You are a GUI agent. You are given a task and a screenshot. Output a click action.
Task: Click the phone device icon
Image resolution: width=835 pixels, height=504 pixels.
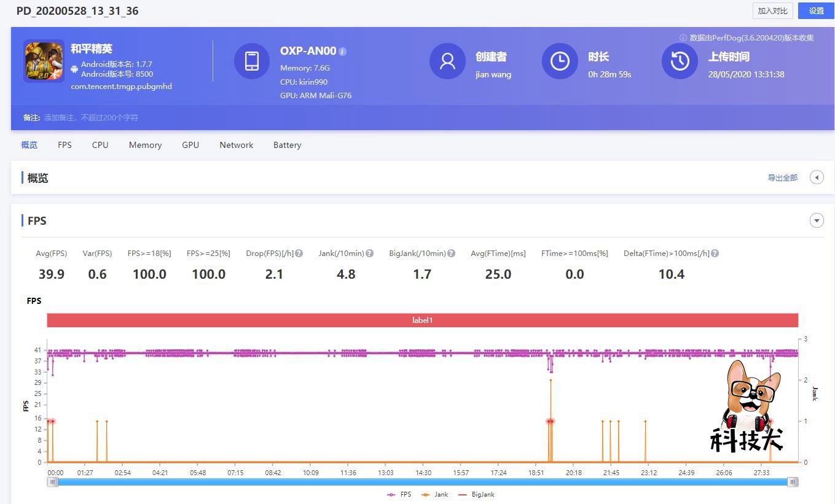click(x=252, y=61)
